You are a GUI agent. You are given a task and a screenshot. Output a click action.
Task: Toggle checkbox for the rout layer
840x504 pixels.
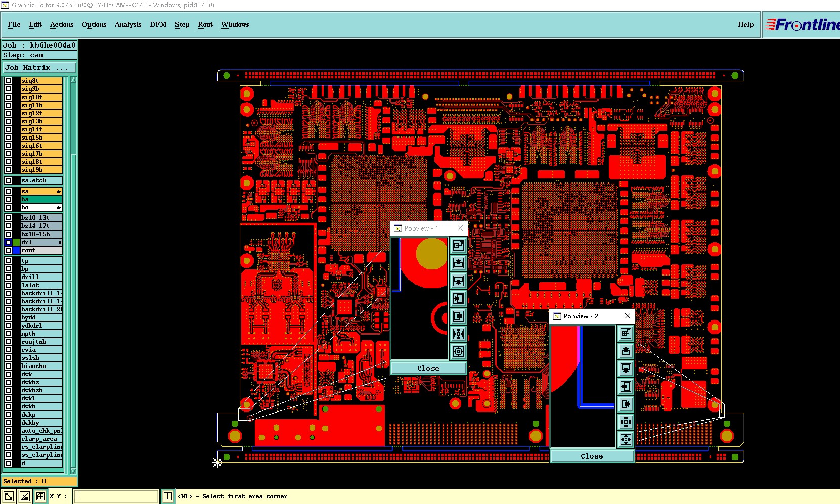coord(8,250)
